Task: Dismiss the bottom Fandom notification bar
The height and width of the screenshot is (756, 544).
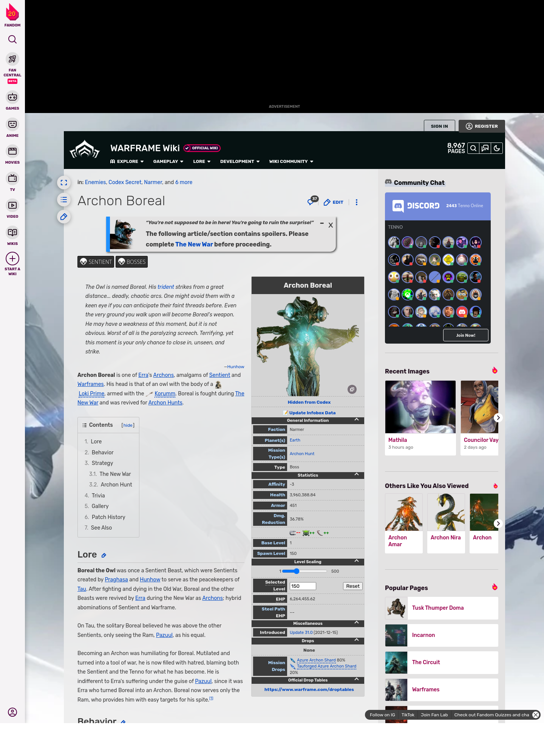Action: click(x=535, y=715)
